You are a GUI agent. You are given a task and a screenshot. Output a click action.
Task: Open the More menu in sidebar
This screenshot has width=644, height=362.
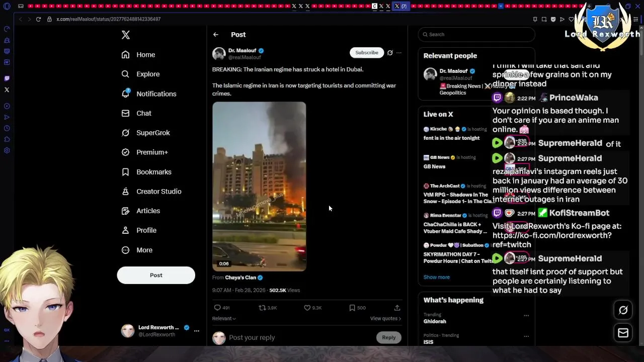(x=137, y=250)
